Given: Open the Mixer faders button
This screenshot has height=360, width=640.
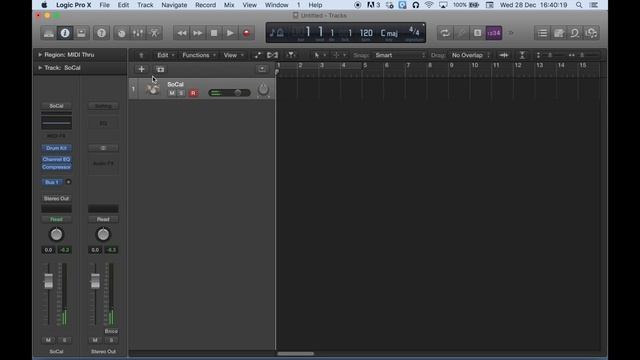Looking at the screenshot, I should click(x=138, y=33).
